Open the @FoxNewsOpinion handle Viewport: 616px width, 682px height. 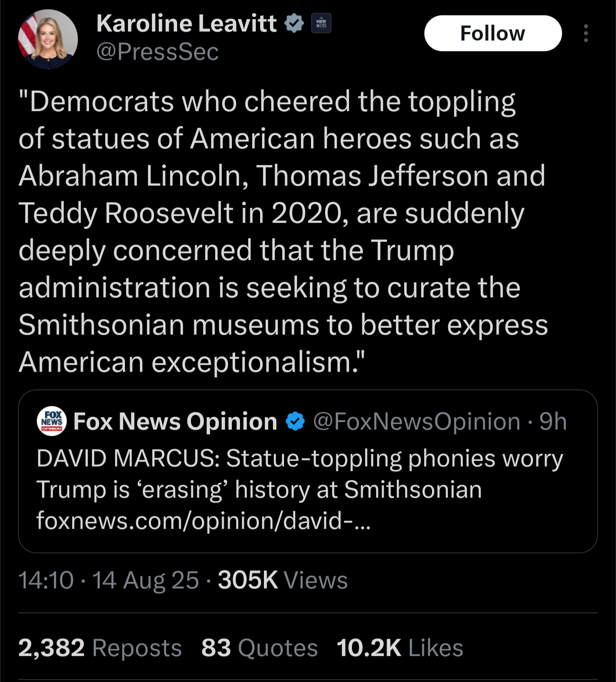[x=417, y=422]
